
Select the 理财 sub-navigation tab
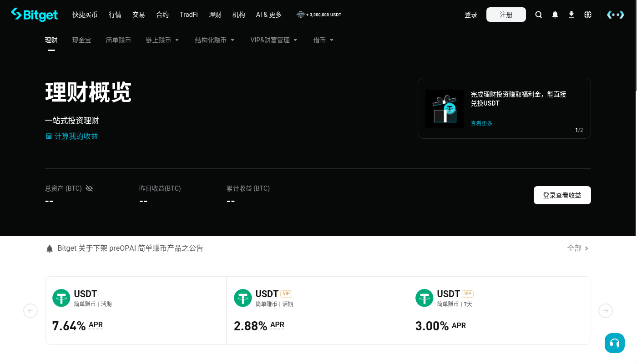coord(51,40)
